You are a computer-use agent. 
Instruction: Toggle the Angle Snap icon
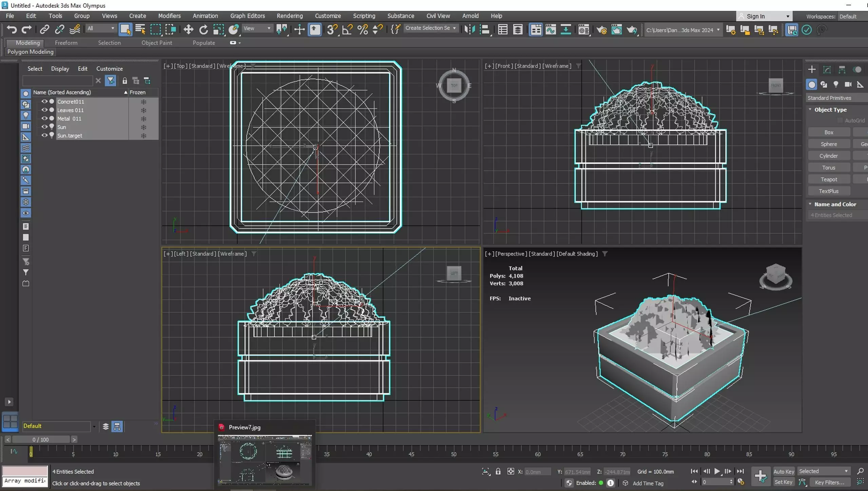point(347,30)
